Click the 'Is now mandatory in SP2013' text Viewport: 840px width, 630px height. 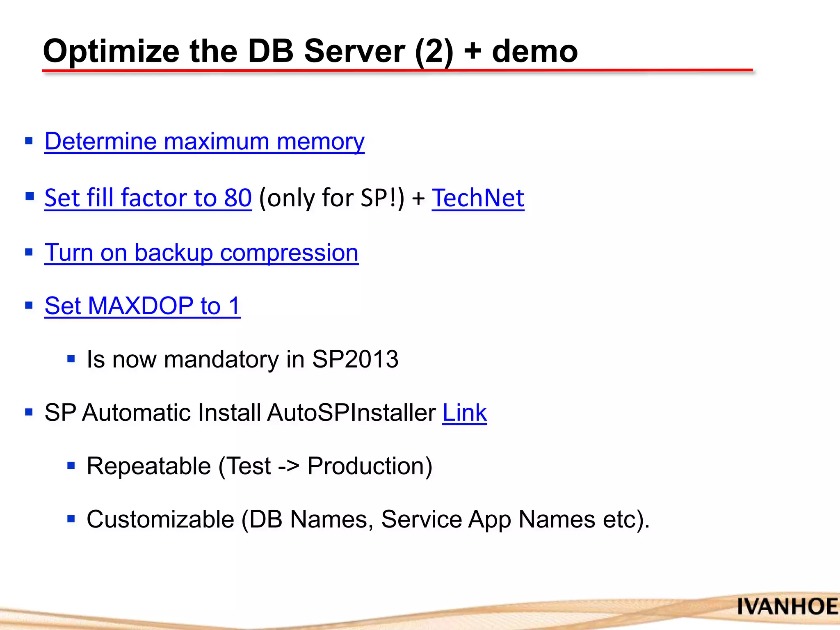242,359
